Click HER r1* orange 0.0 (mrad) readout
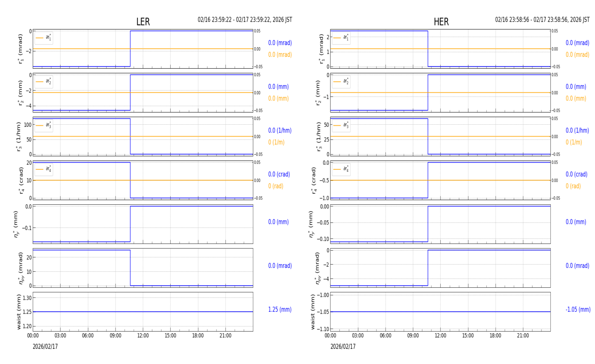595x364 pixels. pyautogui.click(x=577, y=55)
